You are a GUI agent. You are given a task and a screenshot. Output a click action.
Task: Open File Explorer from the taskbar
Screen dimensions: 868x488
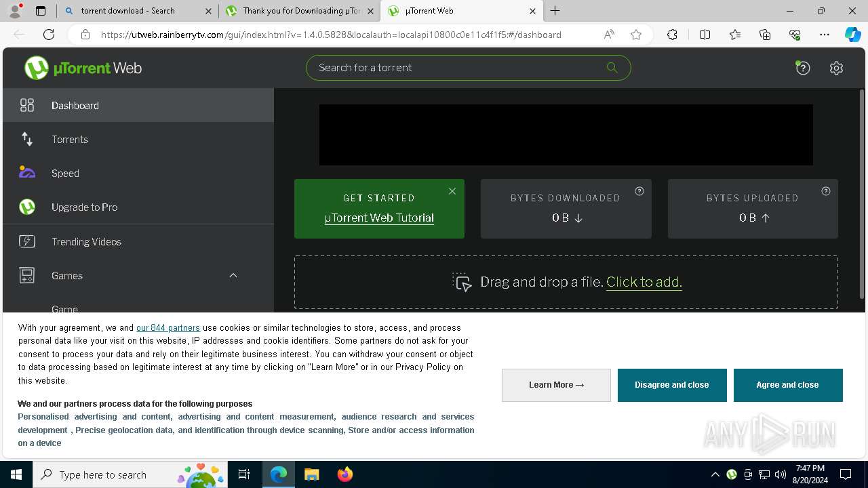click(x=312, y=474)
